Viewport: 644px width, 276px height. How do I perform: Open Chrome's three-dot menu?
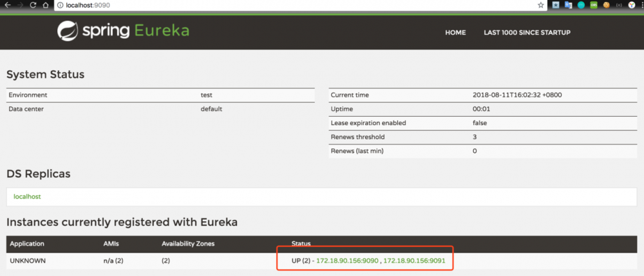(x=641, y=5)
